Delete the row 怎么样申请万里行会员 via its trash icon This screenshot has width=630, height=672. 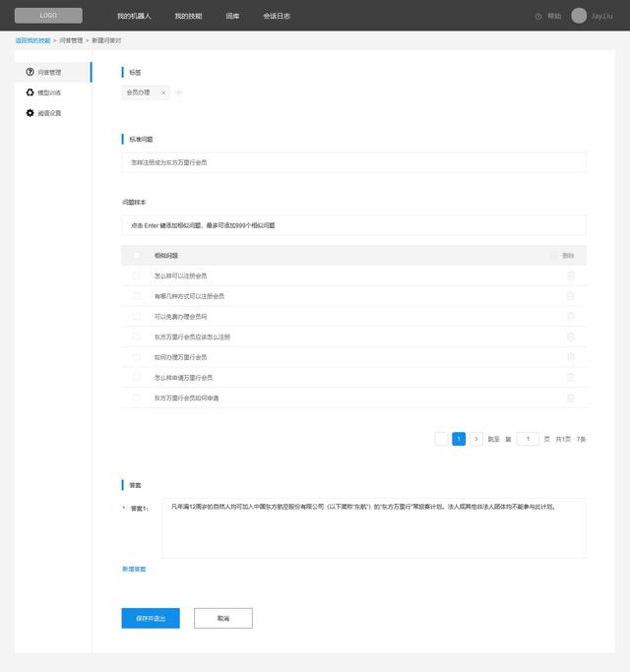[570, 378]
